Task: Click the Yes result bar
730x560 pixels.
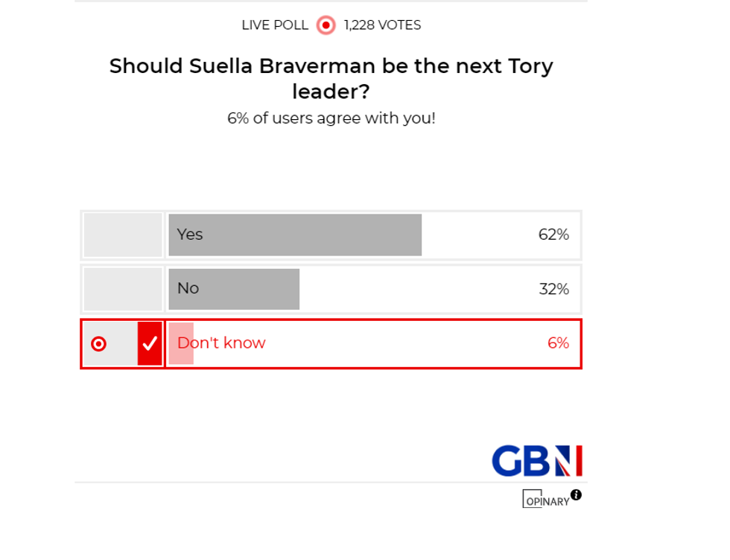Action: pyautogui.click(x=295, y=235)
